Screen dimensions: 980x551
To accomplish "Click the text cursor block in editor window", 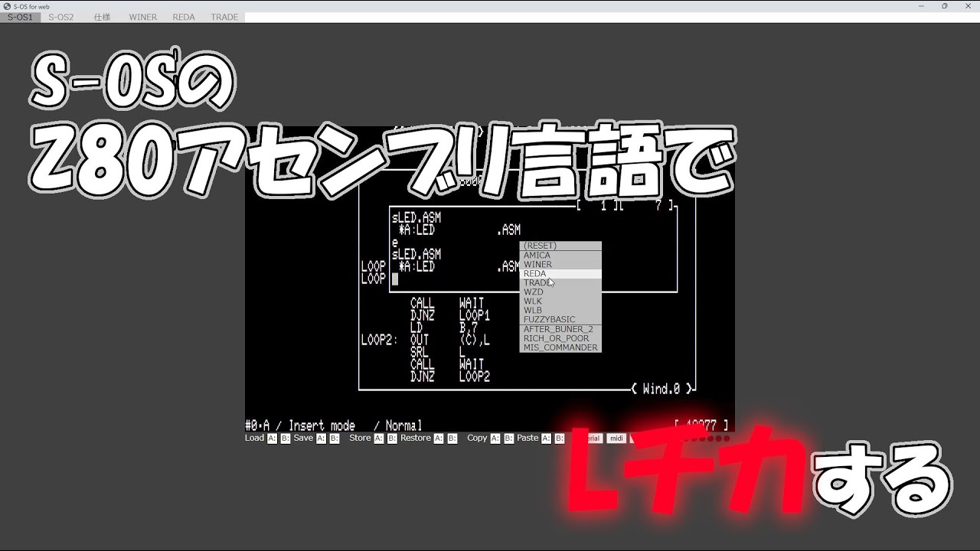I will (395, 279).
